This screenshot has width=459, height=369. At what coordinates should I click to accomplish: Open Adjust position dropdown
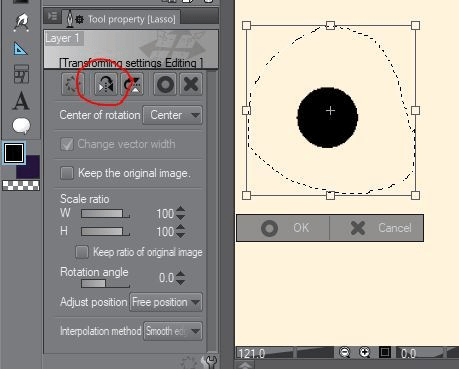click(x=166, y=302)
